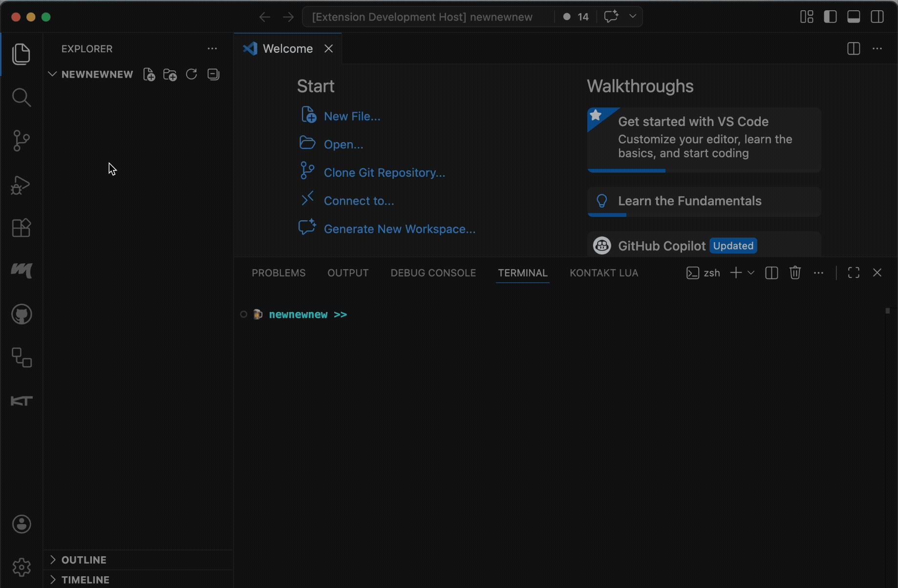Refresh the Explorer file list

[x=192, y=74]
